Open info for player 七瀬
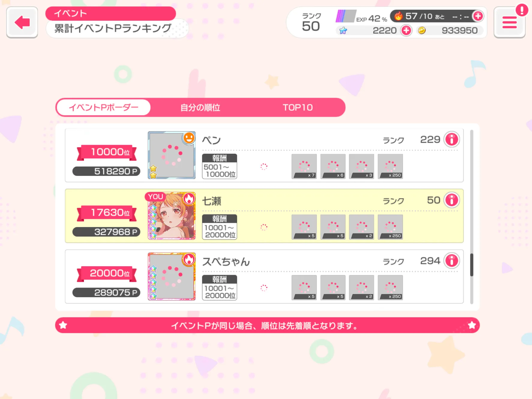Viewport: 532px width, 399px height. point(452,200)
